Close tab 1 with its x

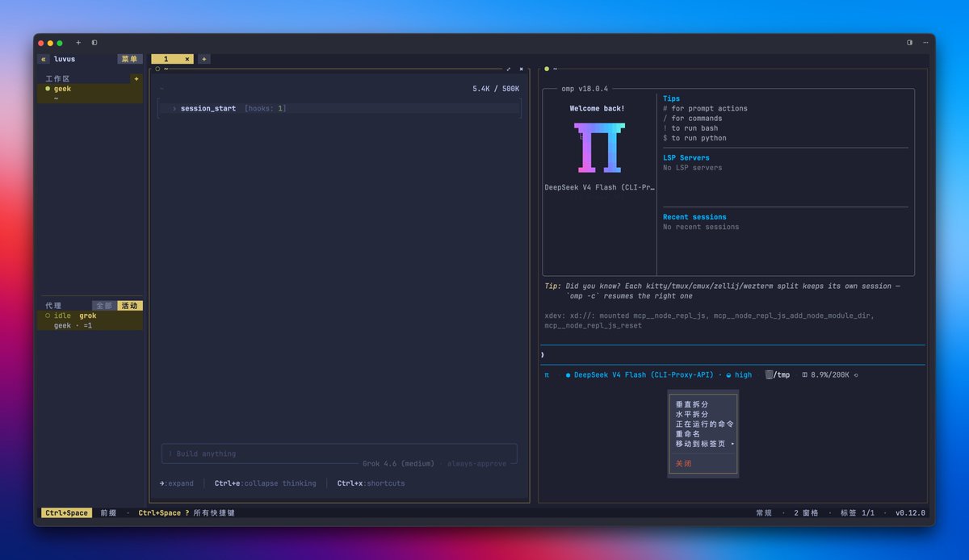[187, 59]
